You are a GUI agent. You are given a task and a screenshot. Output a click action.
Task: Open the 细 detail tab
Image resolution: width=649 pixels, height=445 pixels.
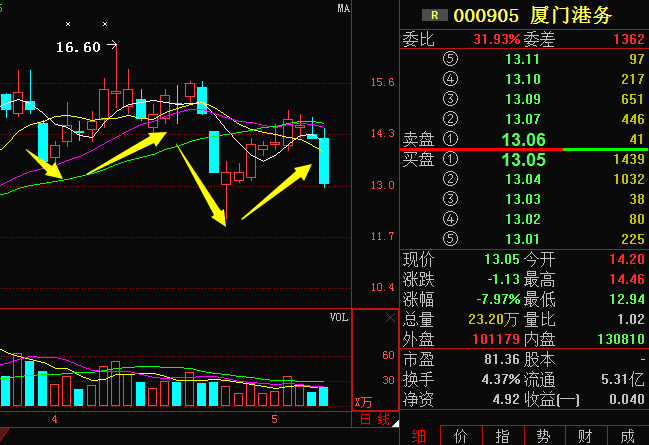tap(419, 435)
